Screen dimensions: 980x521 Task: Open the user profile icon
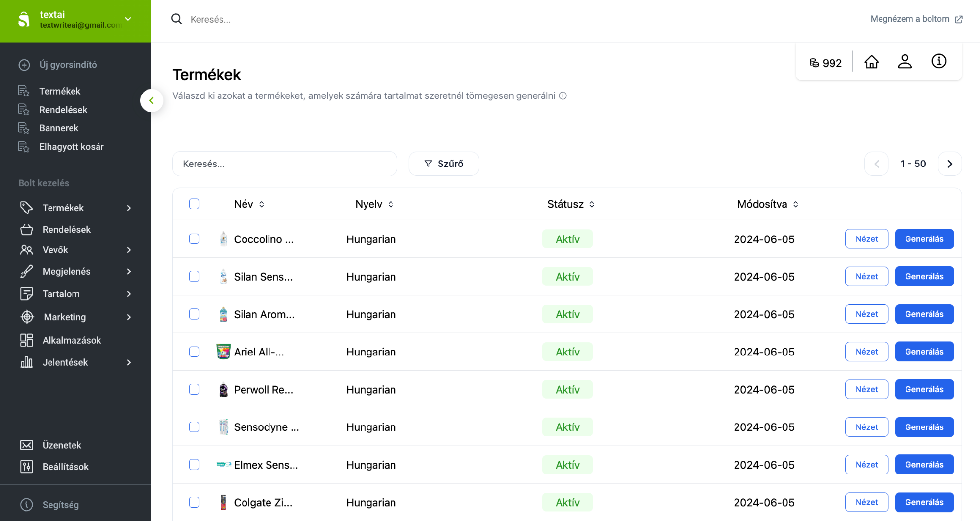(x=905, y=62)
